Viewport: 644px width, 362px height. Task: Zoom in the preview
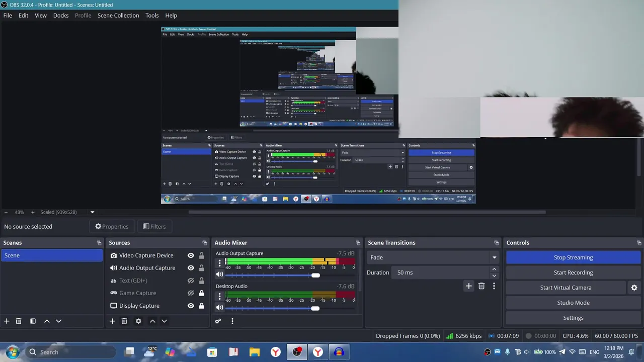33,212
